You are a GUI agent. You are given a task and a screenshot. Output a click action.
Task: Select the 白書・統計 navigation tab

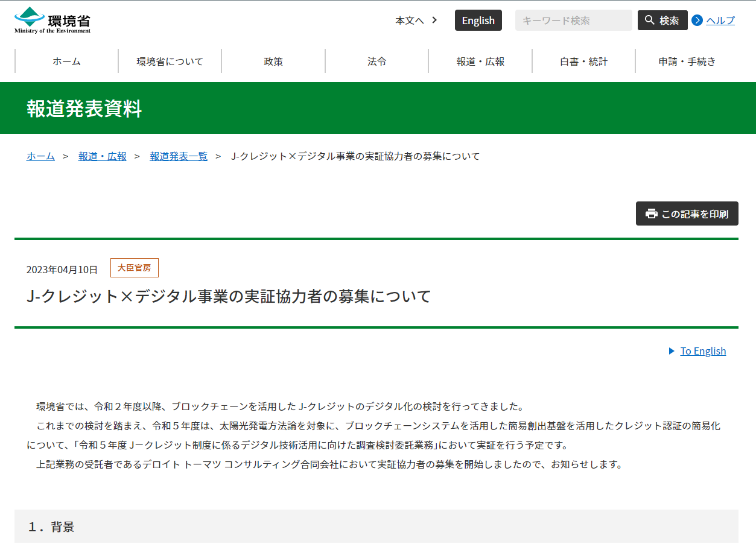point(582,61)
